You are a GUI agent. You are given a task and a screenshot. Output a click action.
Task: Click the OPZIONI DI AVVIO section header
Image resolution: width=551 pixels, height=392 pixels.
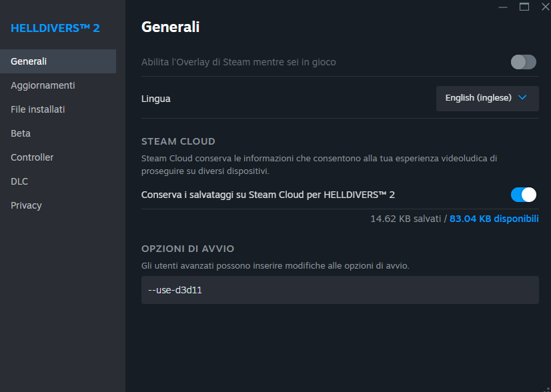187,249
